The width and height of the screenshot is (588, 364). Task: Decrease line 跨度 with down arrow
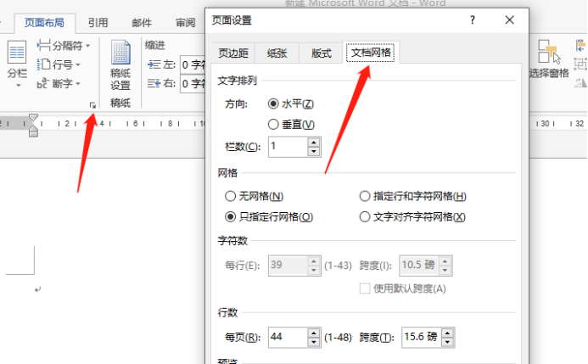448,342
